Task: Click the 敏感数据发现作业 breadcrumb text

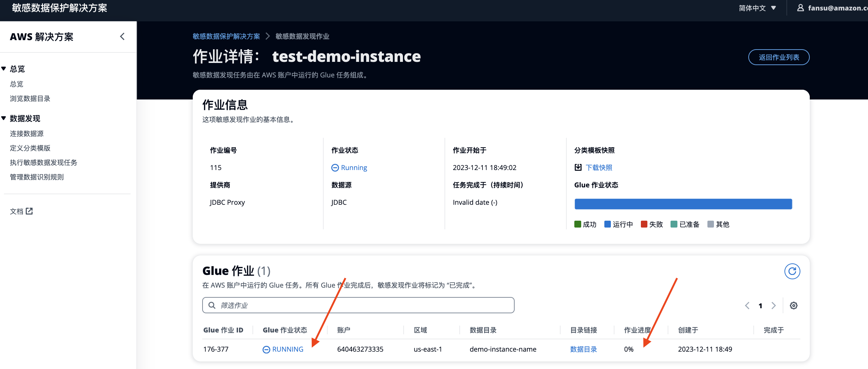Action: [x=302, y=36]
